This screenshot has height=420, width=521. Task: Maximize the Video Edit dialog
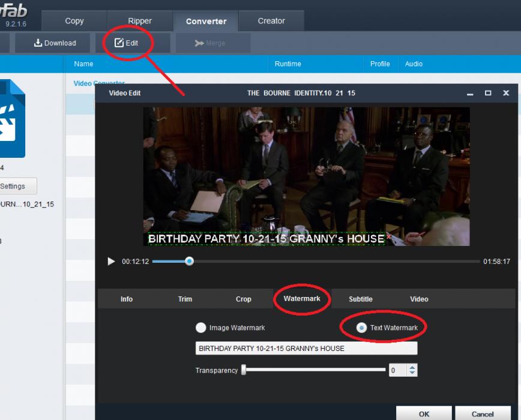[x=488, y=93]
